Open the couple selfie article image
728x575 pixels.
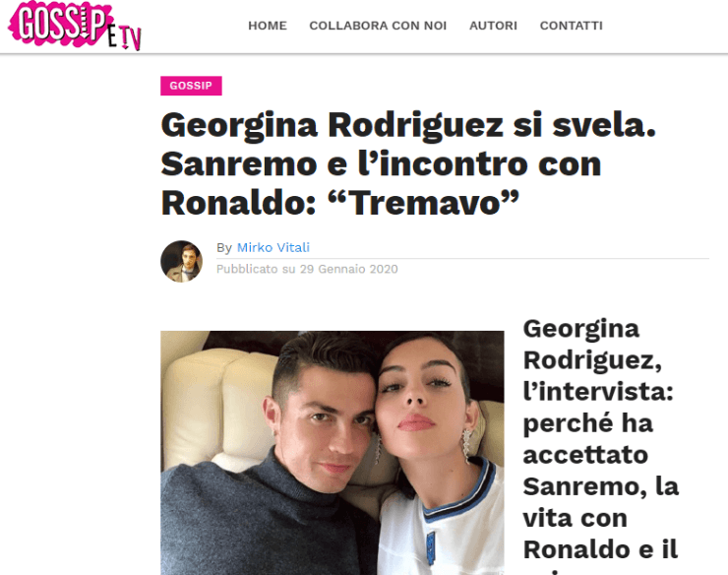(x=332, y=453)
